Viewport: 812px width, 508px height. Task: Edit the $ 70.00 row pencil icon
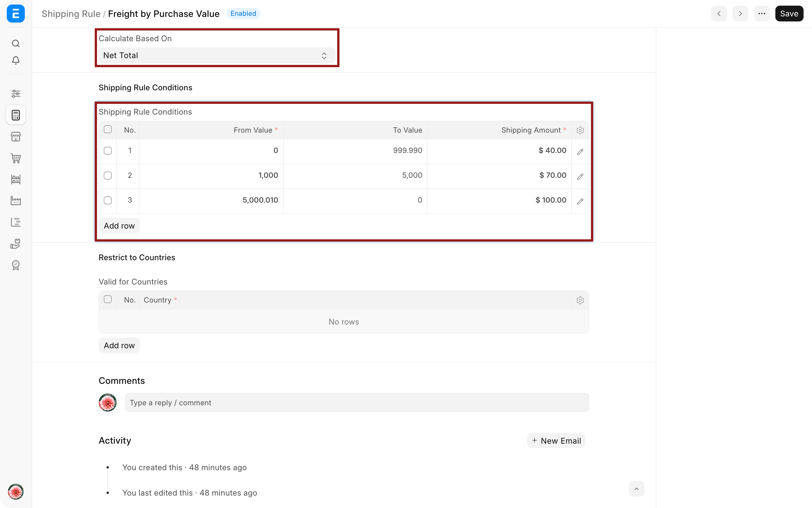point(580,177)
